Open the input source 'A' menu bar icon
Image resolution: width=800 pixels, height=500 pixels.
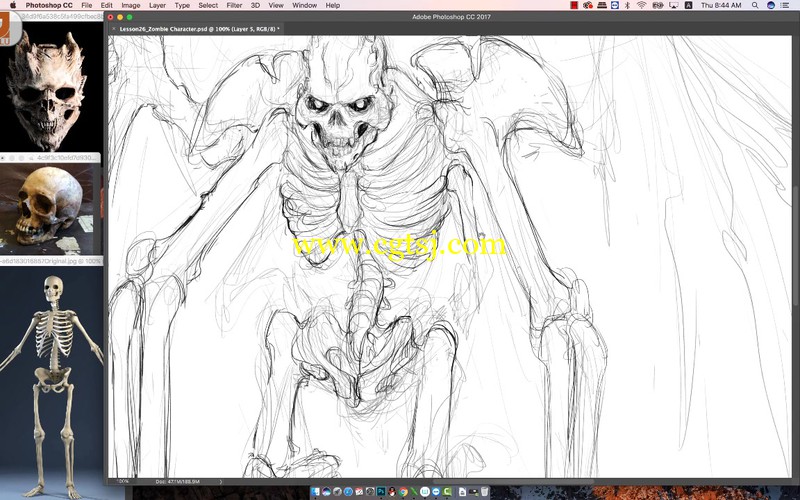(x=688, y=5)
